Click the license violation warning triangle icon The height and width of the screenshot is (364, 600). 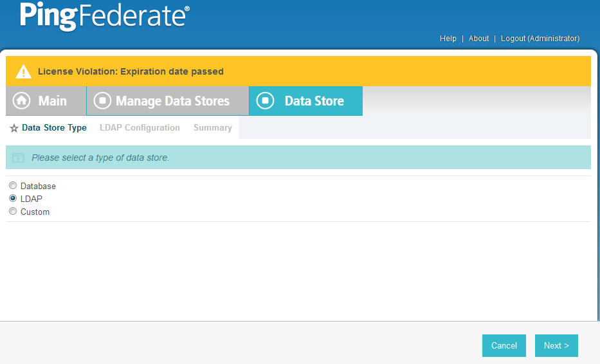[x=23, y=71]
